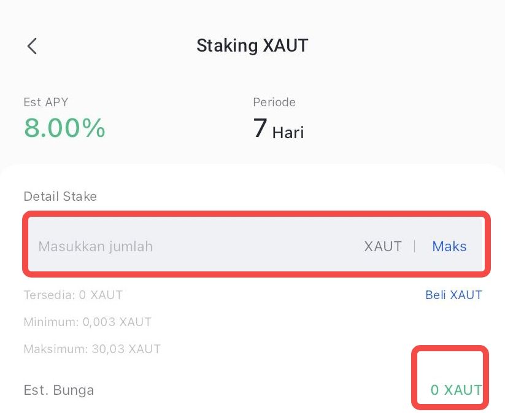The height and width of the screenshot is (420, 505).
Task: Open Beli XAUT to purchase tokens
Action: coord(454,295)
